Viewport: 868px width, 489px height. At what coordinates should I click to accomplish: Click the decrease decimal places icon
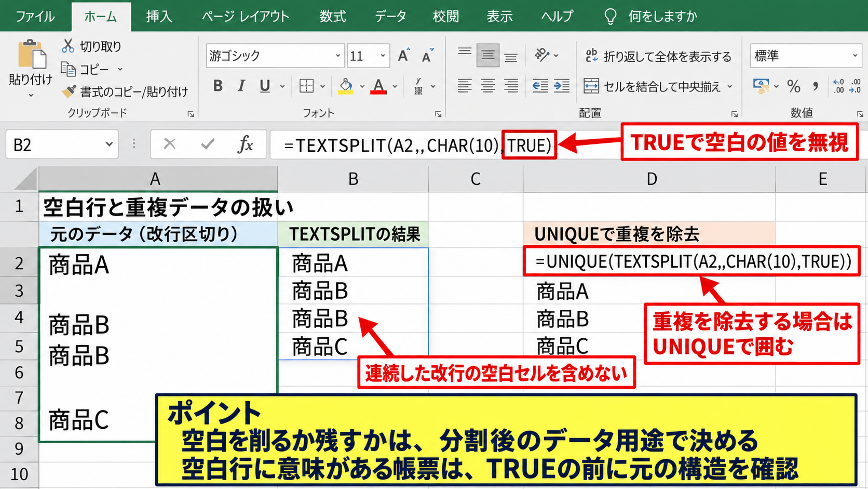(855, 86)
